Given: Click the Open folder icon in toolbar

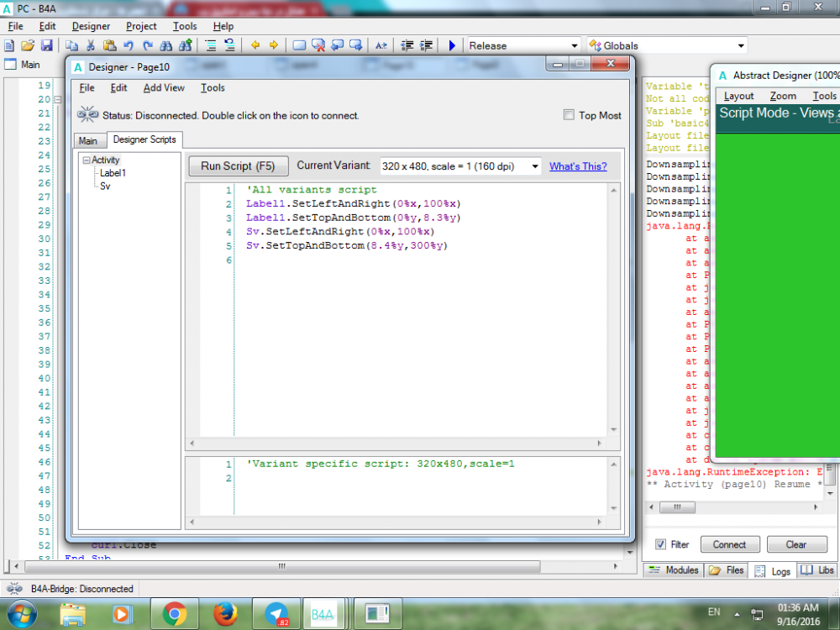Looking at the screenshot, I should tap(28, 45).
